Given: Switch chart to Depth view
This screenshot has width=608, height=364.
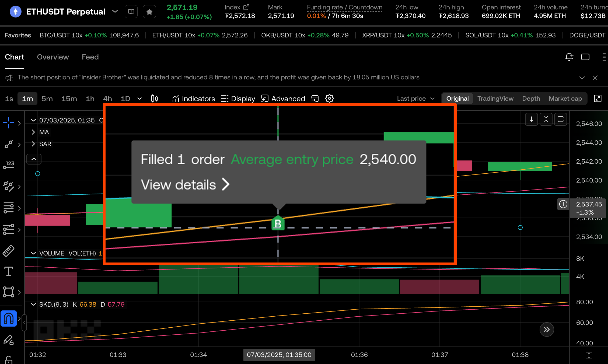Looking at the screenshot, I should pos(531,99).
